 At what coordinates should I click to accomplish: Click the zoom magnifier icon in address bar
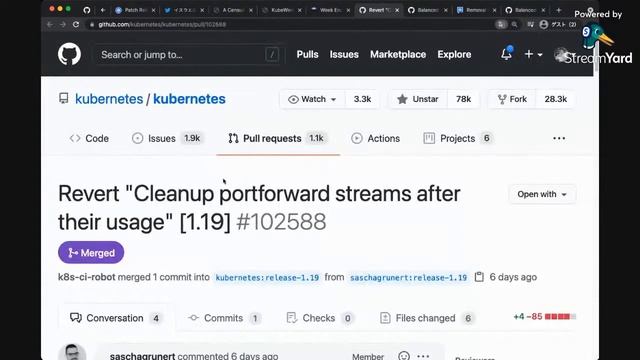pos(514,24)
